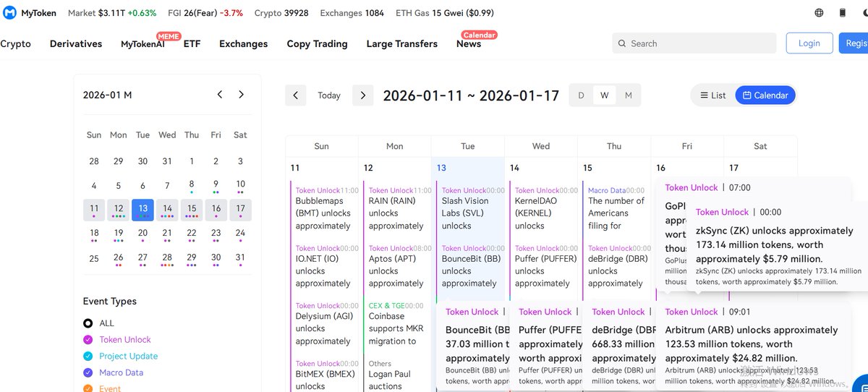Click the next week arrow button

tap(363, 95)
